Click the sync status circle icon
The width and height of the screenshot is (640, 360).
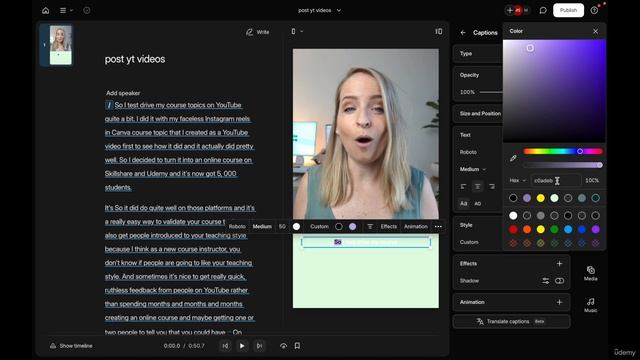pos(87,11)
